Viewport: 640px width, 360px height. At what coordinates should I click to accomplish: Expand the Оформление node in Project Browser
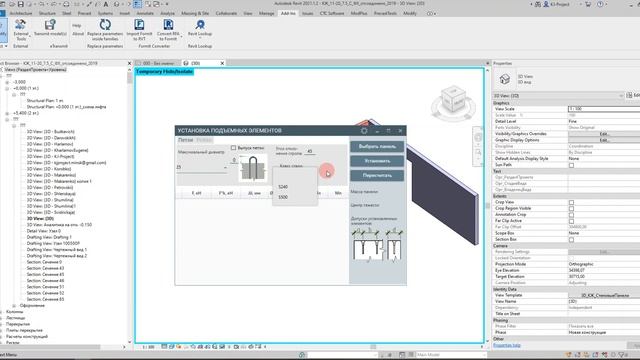click(14, 305)
